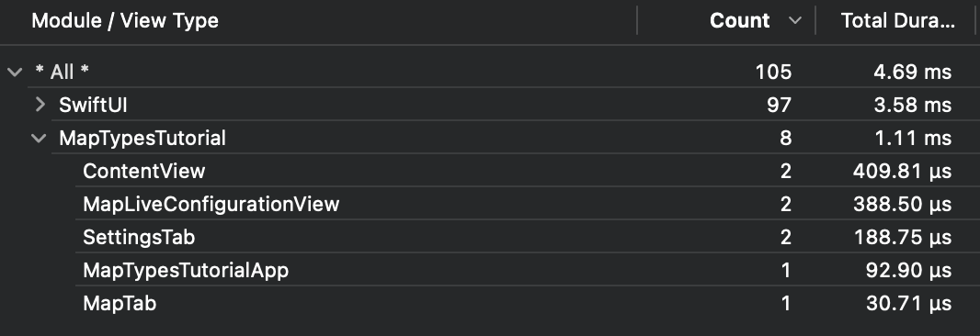Select the SwiftUI module row label
The image size is (980, 336).
[93, 105]
